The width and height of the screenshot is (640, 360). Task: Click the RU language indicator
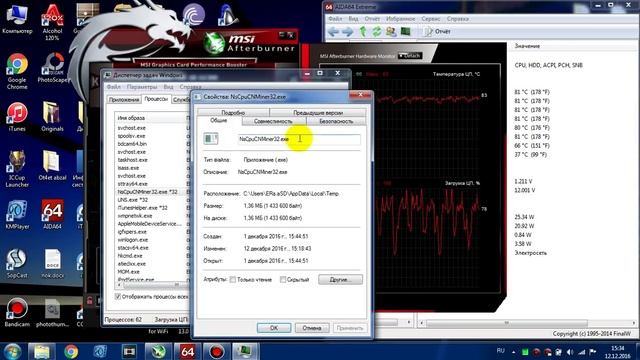click(500, 351)
